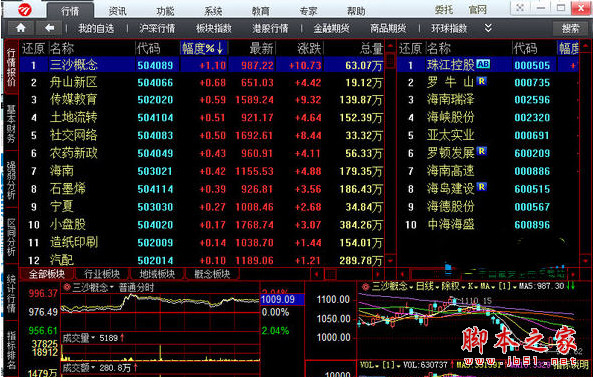This screenshot has height=377, width=593.
Task: Click the red app logo icon
Action: click(x=25, y=9)
